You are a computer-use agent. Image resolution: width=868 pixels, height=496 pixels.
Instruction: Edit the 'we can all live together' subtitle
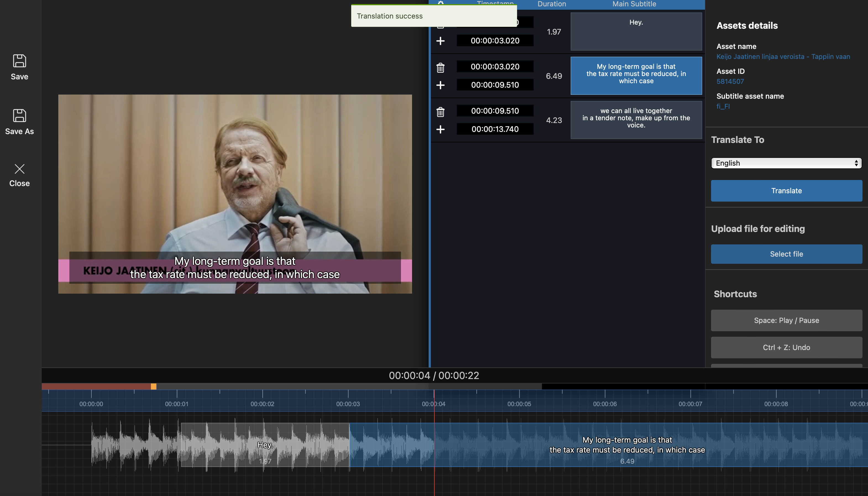636,120
